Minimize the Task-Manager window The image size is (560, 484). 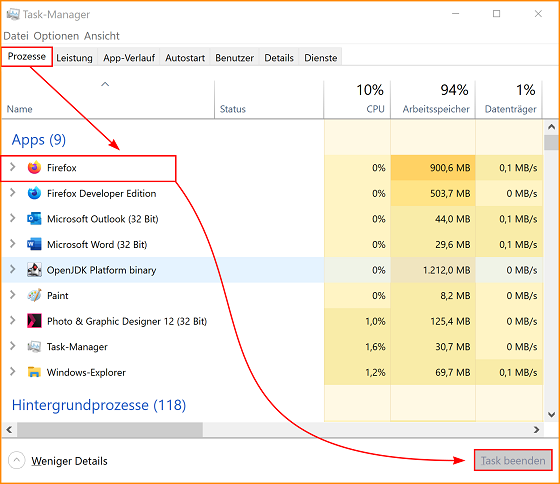(x=455, y=14)
